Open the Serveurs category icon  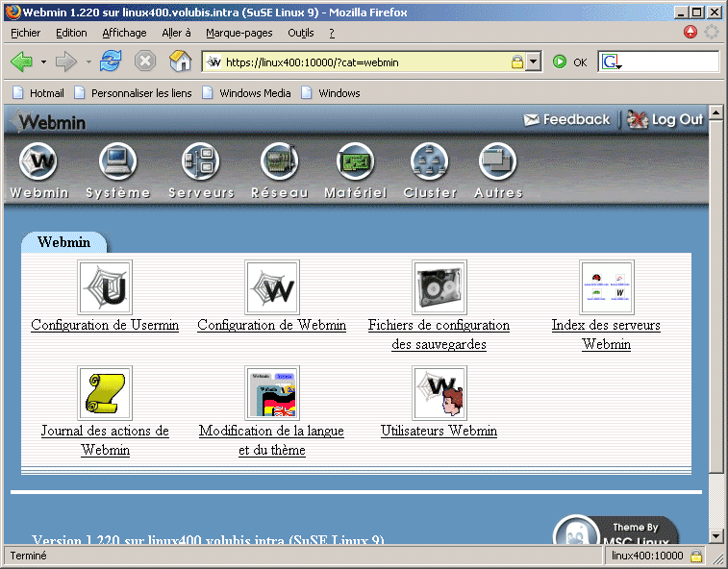(201, 161)
